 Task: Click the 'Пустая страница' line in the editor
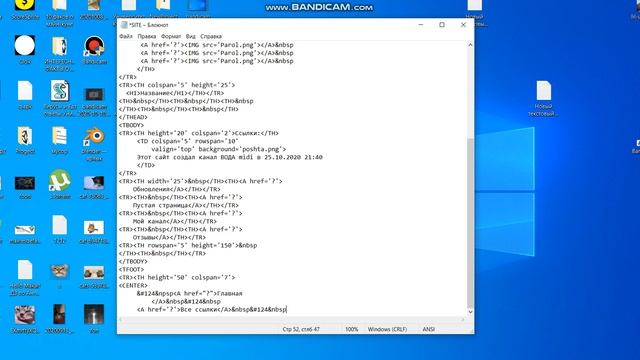[x=186, y=205]
